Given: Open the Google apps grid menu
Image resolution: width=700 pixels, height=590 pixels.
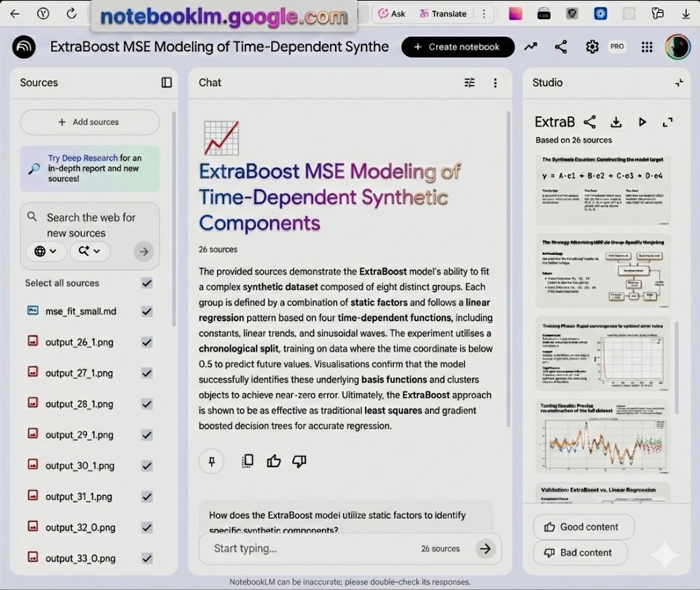Looking at the screenshot, I should tap(647, 47).
